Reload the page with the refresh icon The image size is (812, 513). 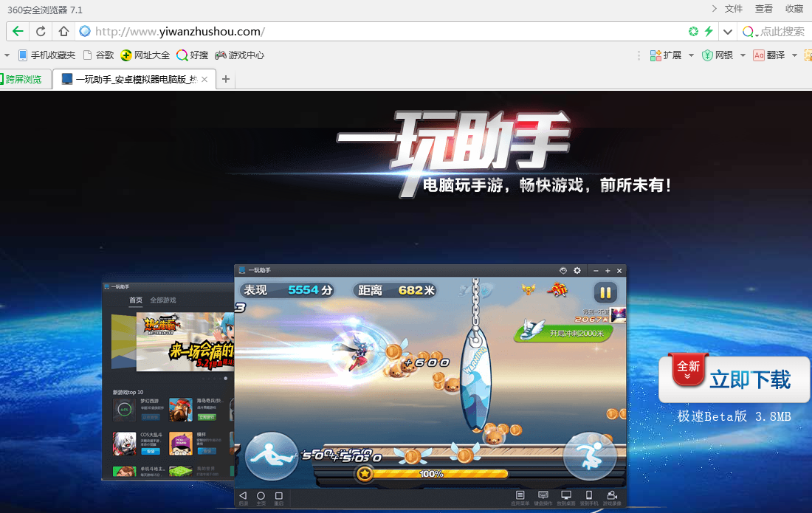[41, 32]
